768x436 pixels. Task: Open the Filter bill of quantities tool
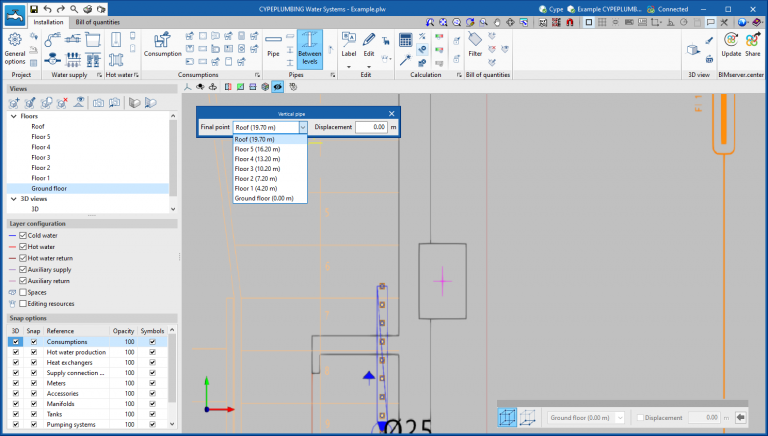pyautogui.click(x=475, y=45)
